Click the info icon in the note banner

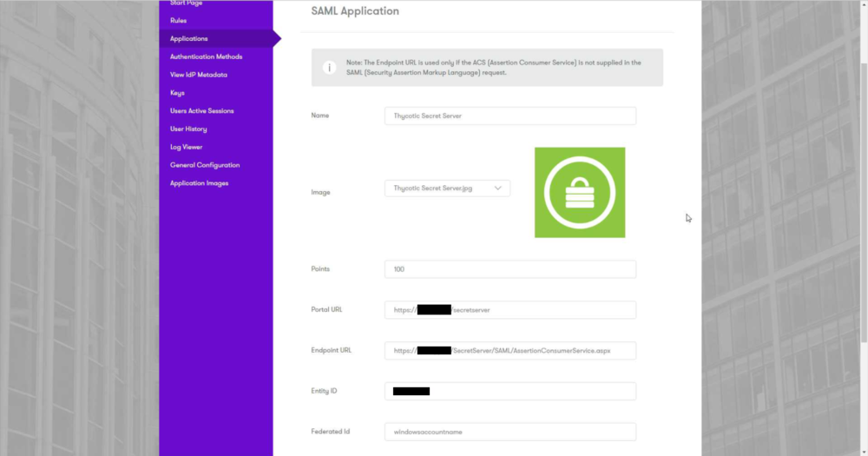[329, 68]
